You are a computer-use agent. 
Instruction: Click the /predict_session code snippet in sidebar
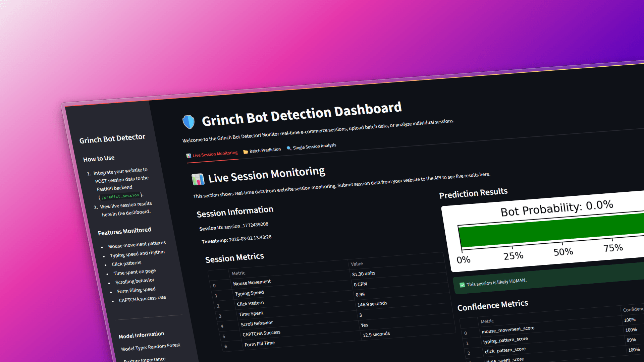point(120,196)
